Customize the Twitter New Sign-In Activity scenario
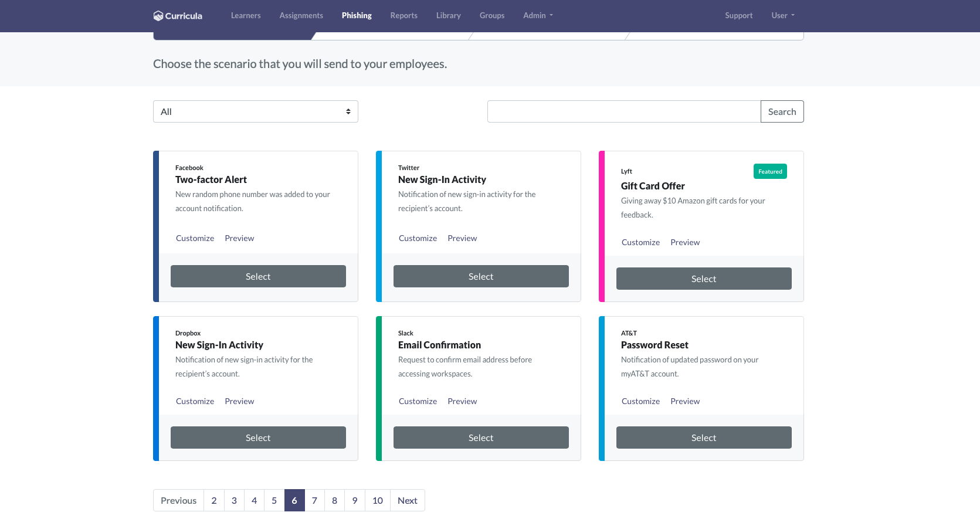 click(418, 238)
